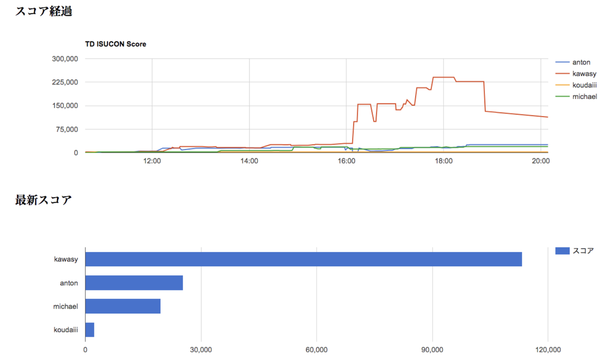This screenshot has width=612, height=364.
Task: Click the 最新スコア heading
Action: pos(44,200)
